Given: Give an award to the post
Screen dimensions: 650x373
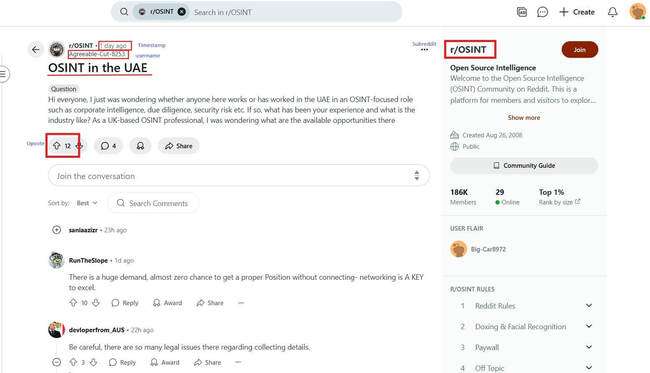Looking at the screenshot, I should coord(140,146).
